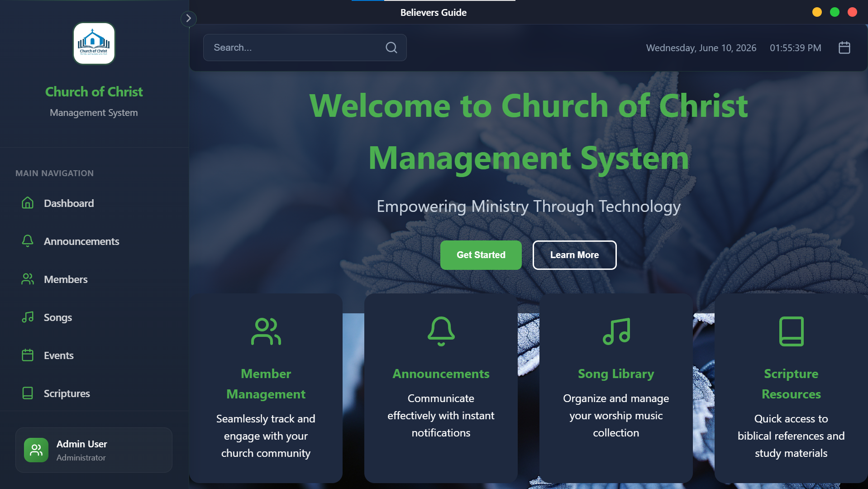Viewport: 868px width, 489px height.
Task: Click the Scripture Resources card title
Action: 791,384
